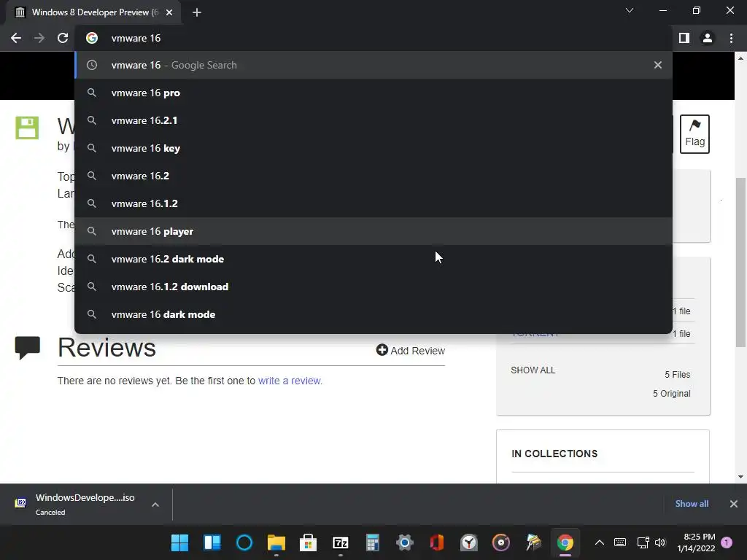Toggle Chrome side panel

684,38
